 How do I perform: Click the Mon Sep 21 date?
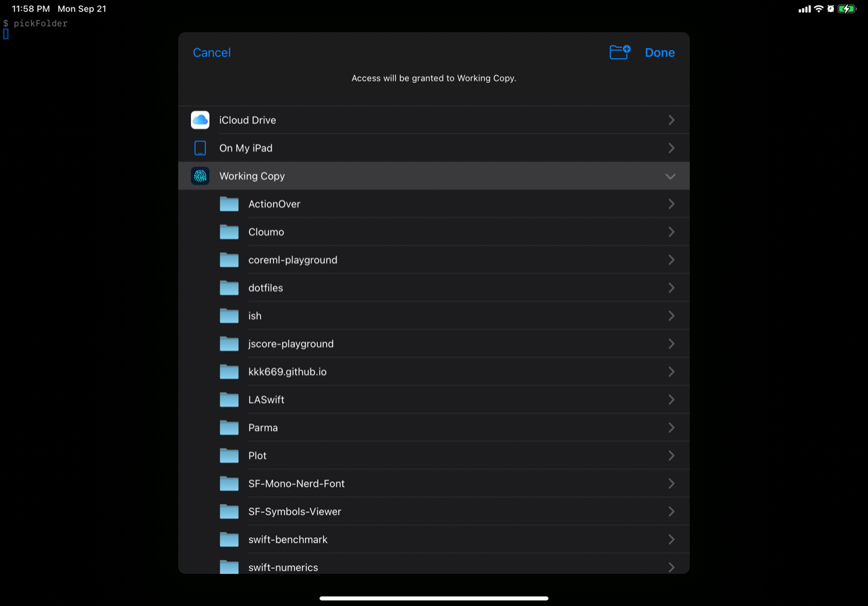point(82,9)
